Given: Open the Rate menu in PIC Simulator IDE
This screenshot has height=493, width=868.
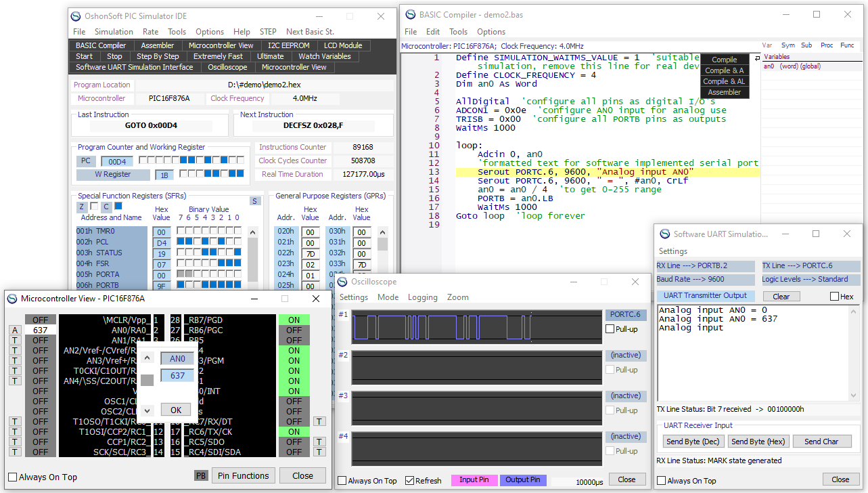Looking at the screenshot, I should (x=150, y=32).
